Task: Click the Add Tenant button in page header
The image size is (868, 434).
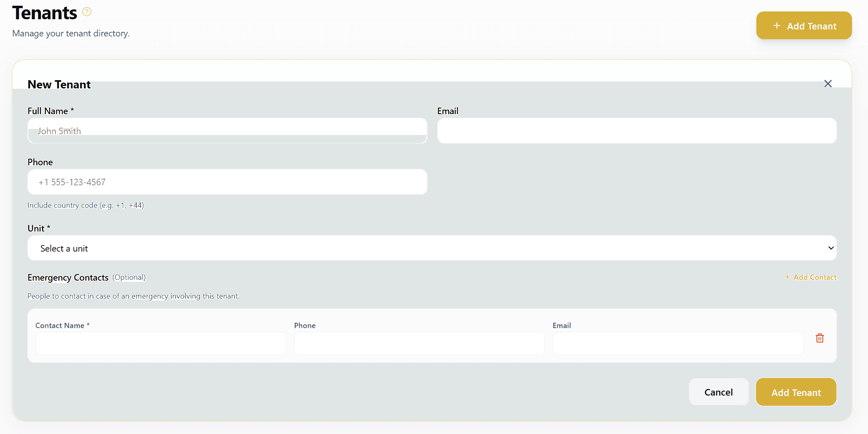Action: point(804,26)
